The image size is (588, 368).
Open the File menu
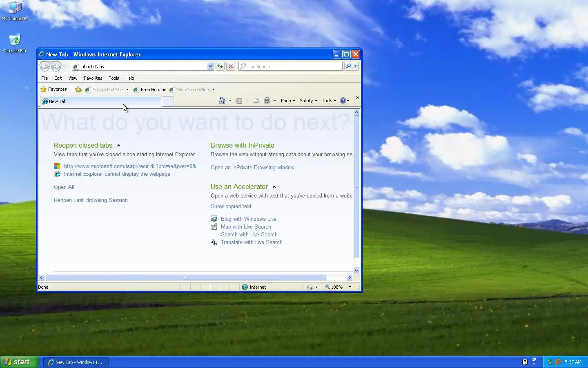tap(45, 78)
